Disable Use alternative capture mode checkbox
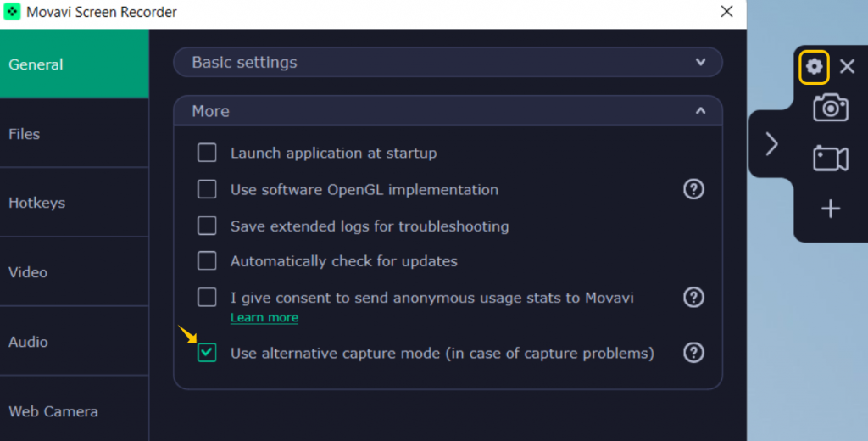 tap(207, 353)
